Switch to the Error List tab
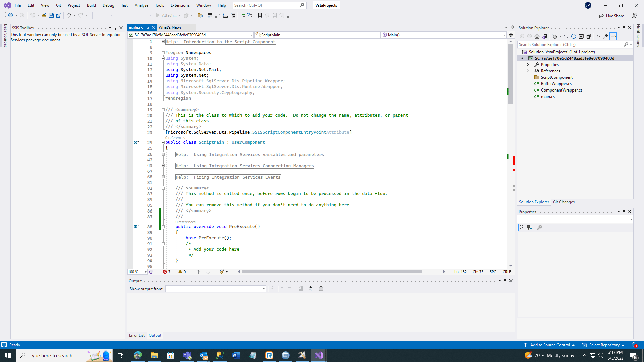Image resolution: width=644 pixels, height=362 pixels. click(137, 335)
